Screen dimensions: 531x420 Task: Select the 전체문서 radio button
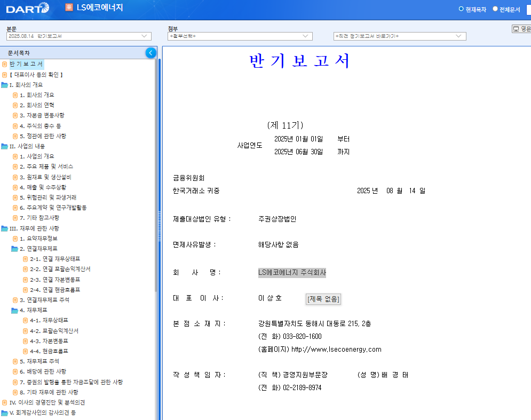click(x=495, y=9)
